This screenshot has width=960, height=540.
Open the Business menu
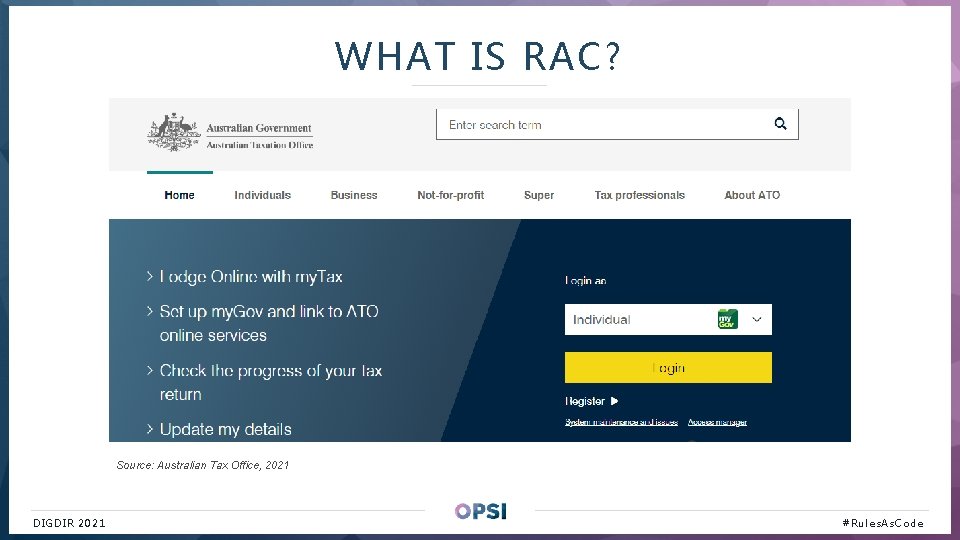click(354, 195)
